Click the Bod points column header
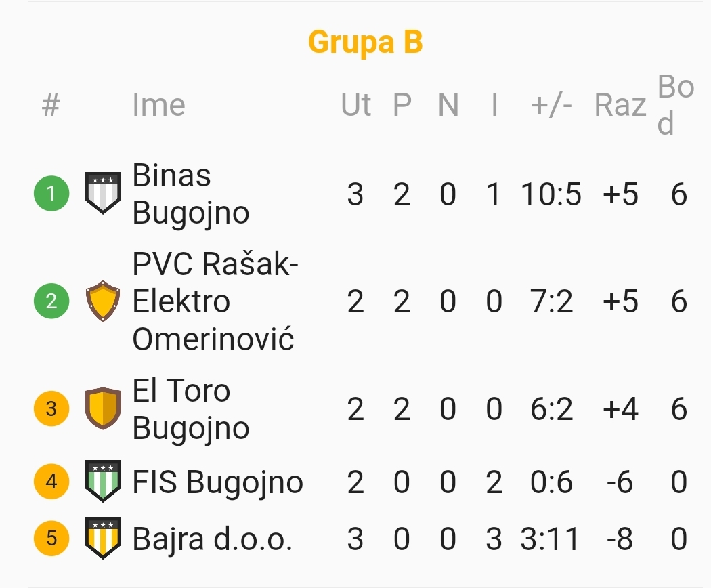Viewport: 711px width, 588px height. 675,105
